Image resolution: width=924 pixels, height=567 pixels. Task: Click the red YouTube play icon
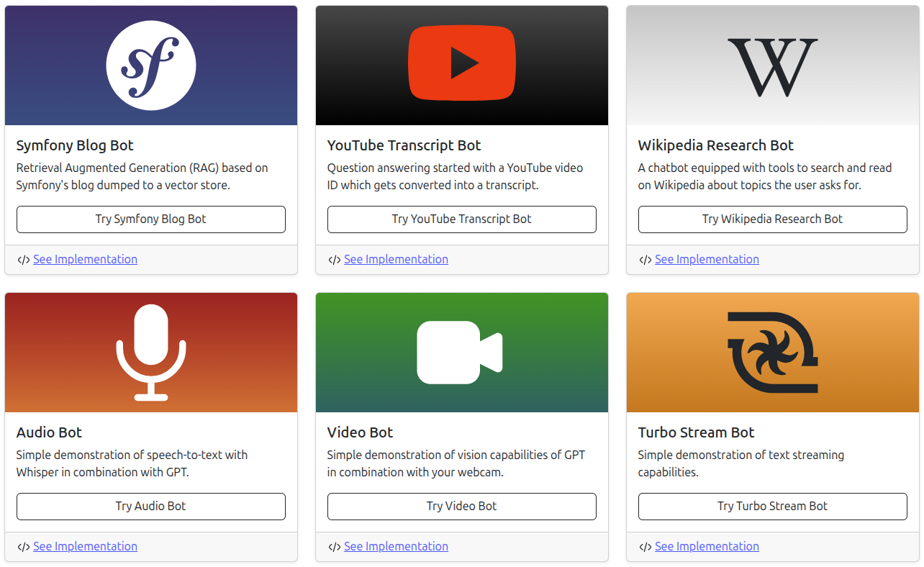point(462,63)
